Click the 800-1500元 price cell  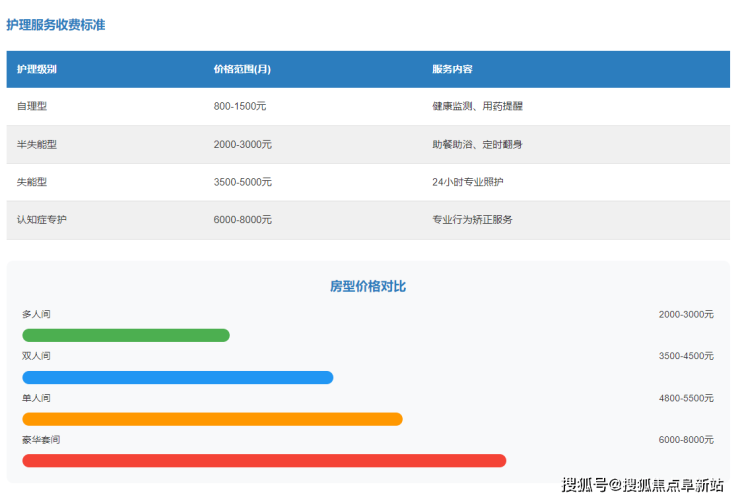(x=240, y=107)
